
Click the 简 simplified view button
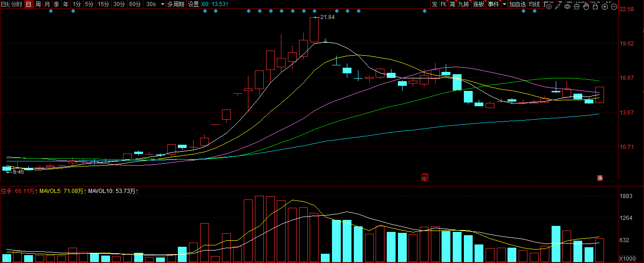point(452,4)
